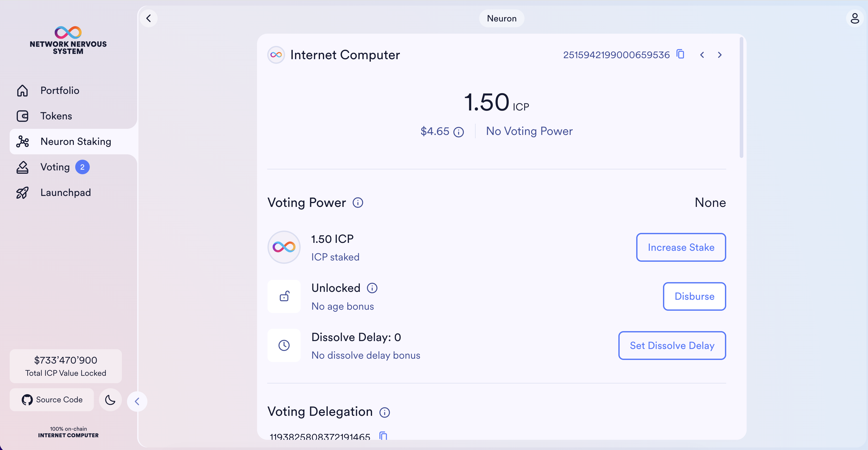Open the Launchpad page
This screenshot has height=450, width=868.
(x=65, y=192)
